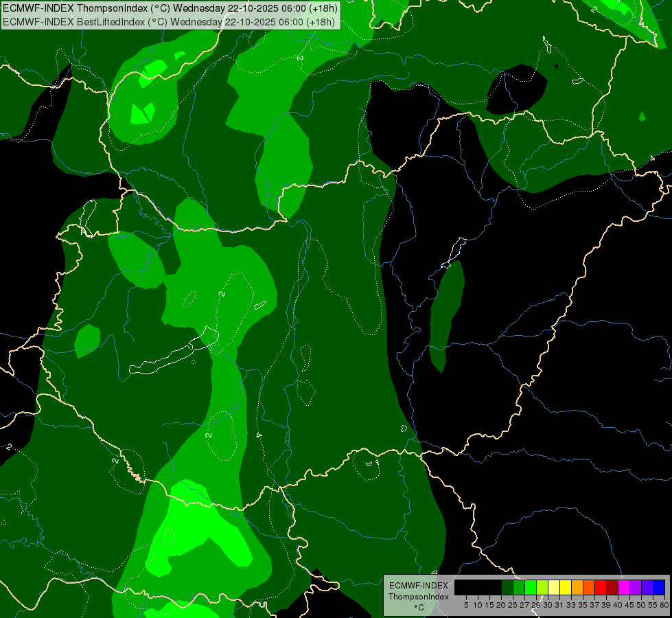Click the ThompsonIndex title line at top
The height and width of the screenshot is (618, 672).
pos(170,8)
